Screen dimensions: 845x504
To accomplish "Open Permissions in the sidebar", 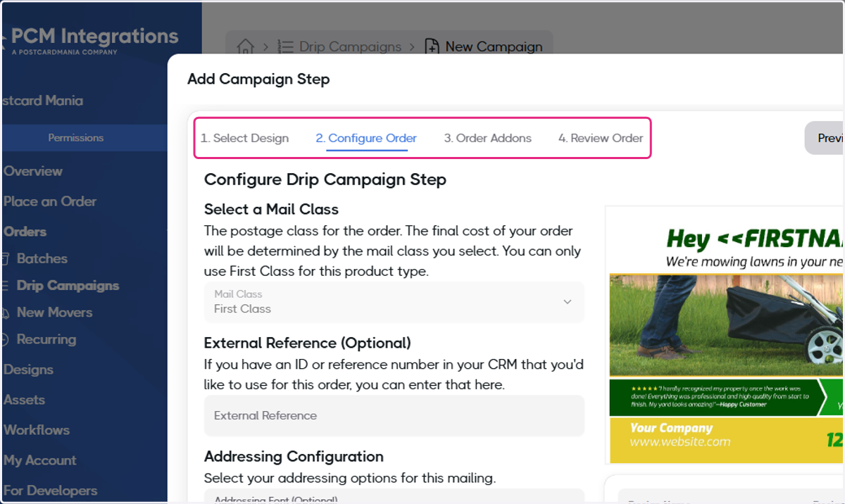I will coord(76,138).
